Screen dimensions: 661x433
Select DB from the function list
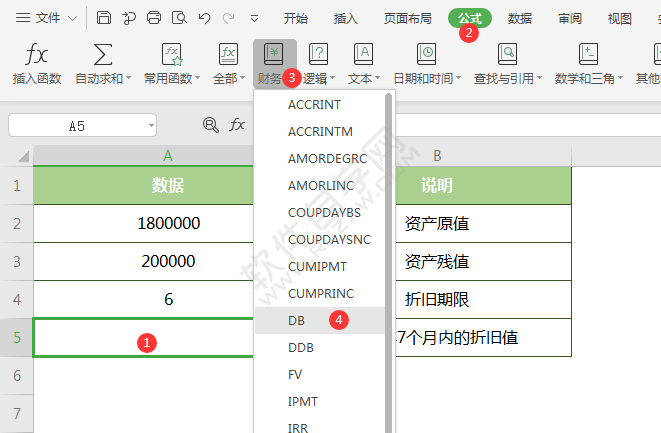tap(297, 320)
